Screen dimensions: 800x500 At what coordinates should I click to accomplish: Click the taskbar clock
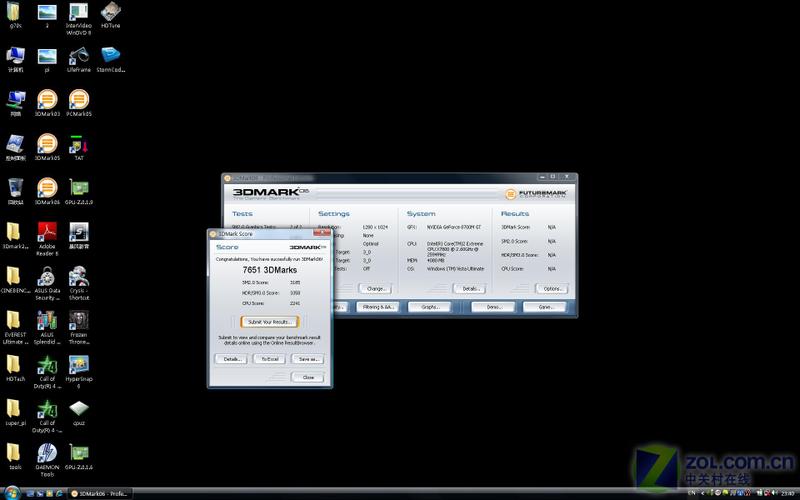[787, 493]
